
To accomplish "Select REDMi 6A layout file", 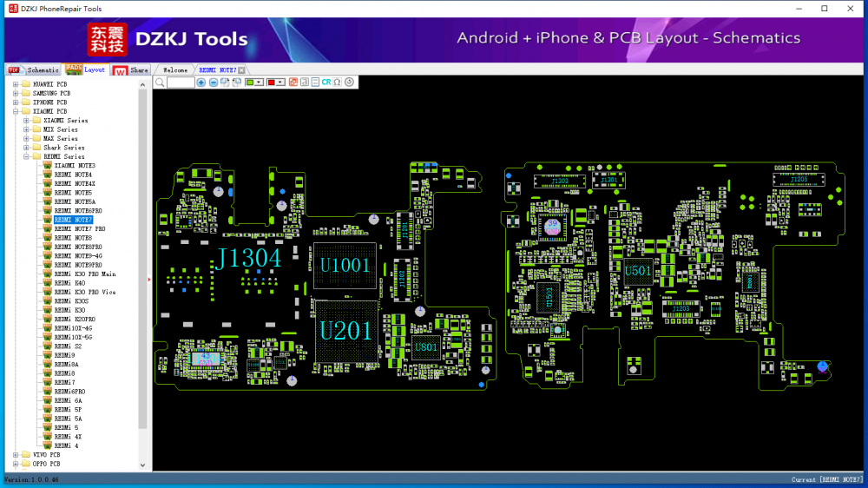I will (68, 400).
